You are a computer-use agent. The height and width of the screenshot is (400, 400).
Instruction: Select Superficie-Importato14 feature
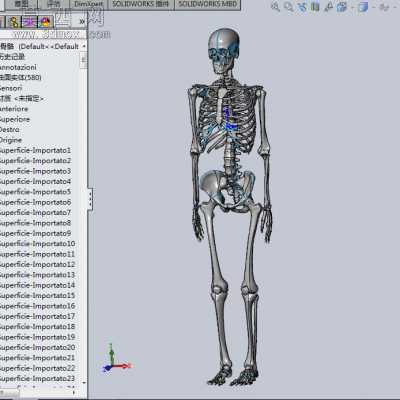[x=37, y=285]
